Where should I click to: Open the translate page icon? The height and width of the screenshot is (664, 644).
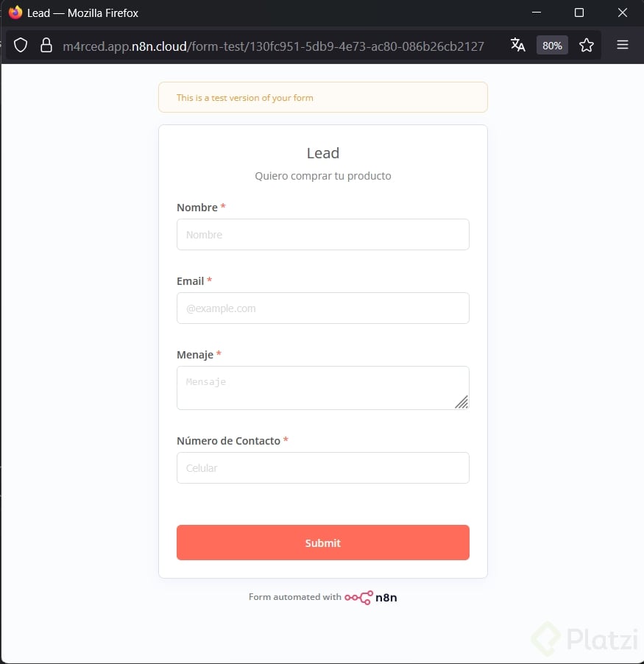pyautogui.click(x=518, y=46)
